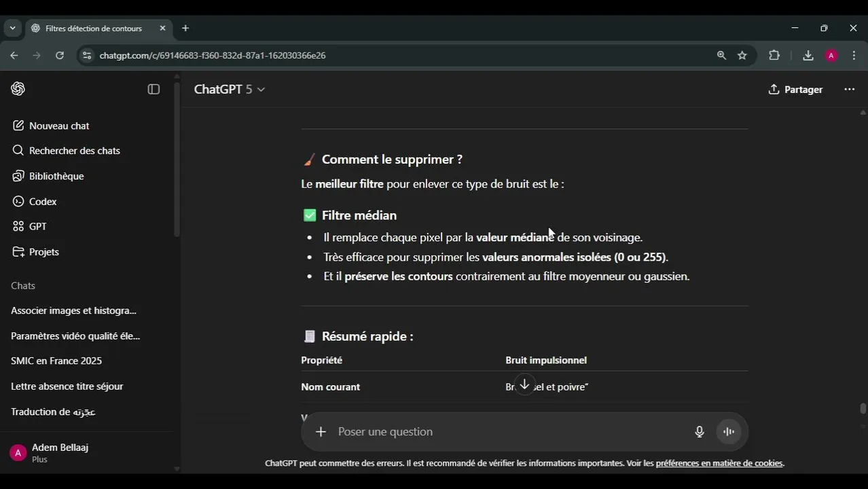The image size is (868, 489).
Task: Click the main page vertical scrollbar thumb
Action: click(x=863, y=409)
